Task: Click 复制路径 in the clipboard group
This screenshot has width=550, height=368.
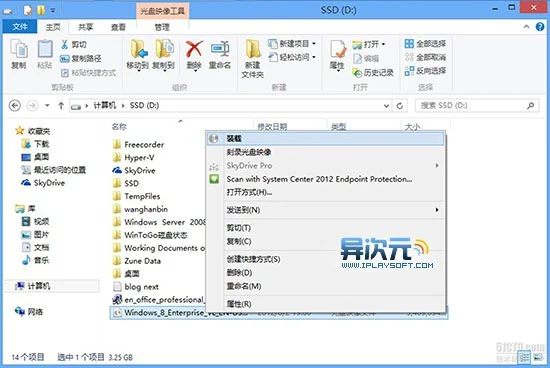Action: tap(81, 59)
